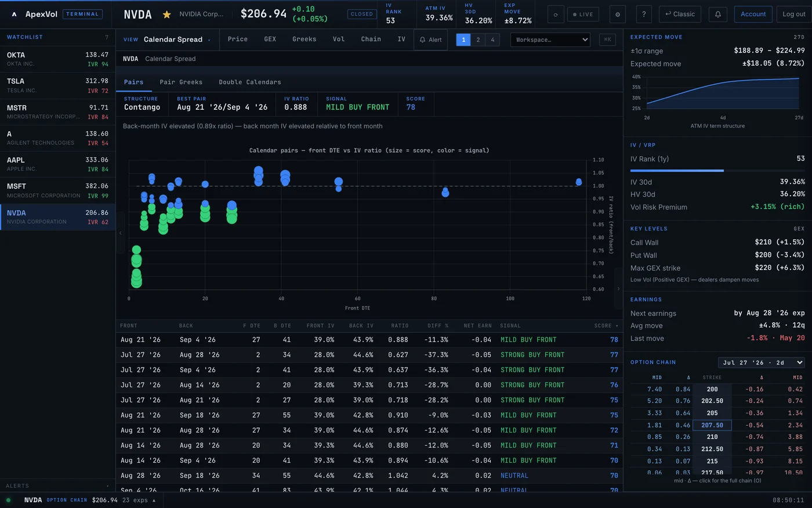812x508 pixels.
Task: Switch to the GEX tab
Action: [270, 39]
